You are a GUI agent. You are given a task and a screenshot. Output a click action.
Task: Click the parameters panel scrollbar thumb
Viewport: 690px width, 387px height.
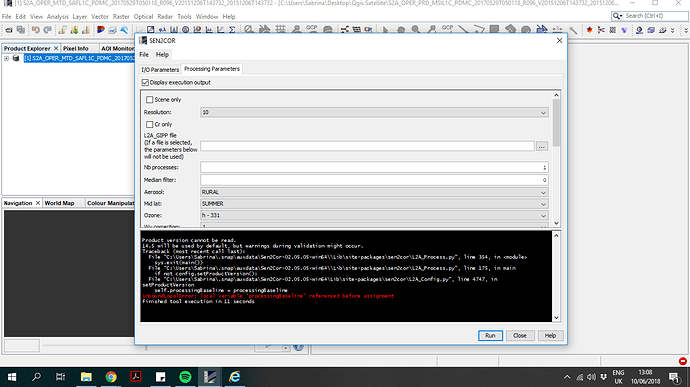click(556, 123)
